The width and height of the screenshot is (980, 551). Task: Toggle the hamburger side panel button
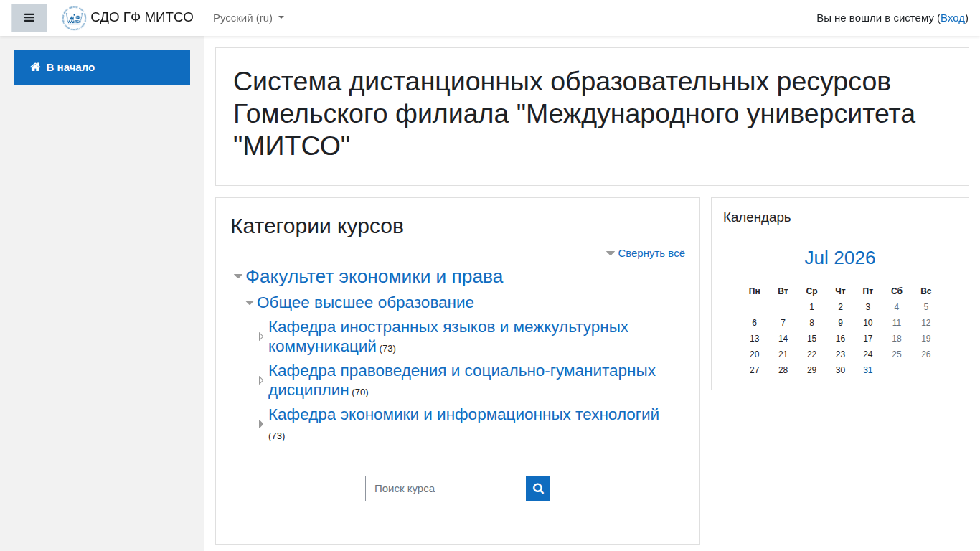(x=29, y=18)
